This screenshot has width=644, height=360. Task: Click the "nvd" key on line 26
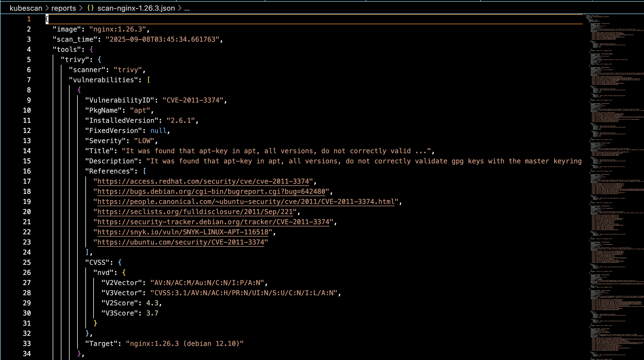pyautogui.click(x=103, y=273)
